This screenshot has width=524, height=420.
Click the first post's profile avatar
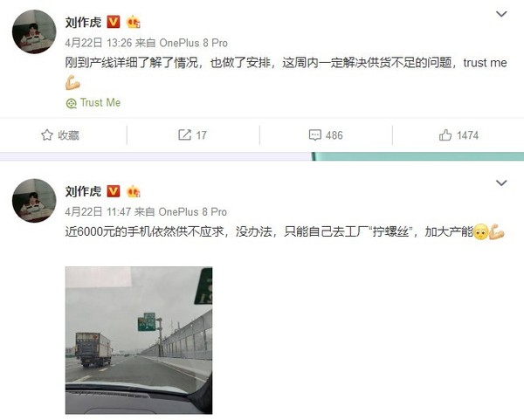tap(34, 31)
